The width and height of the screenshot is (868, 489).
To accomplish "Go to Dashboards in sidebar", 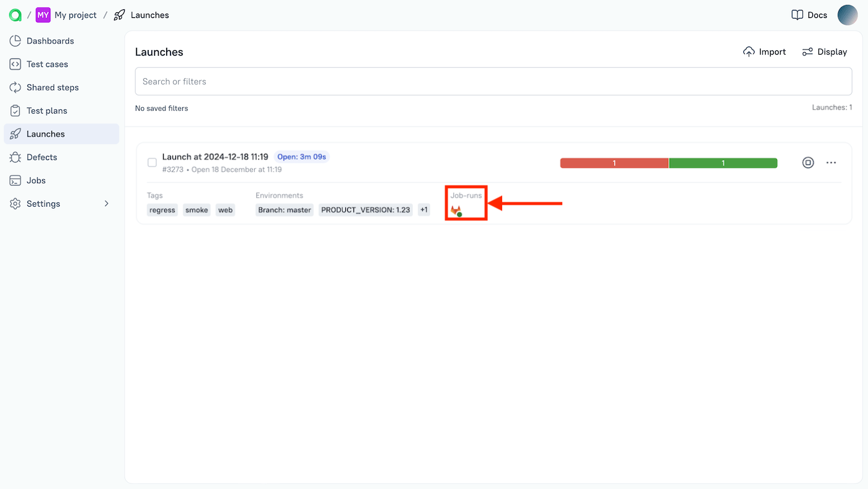I will pyautogui.click(x=50, y=41).
